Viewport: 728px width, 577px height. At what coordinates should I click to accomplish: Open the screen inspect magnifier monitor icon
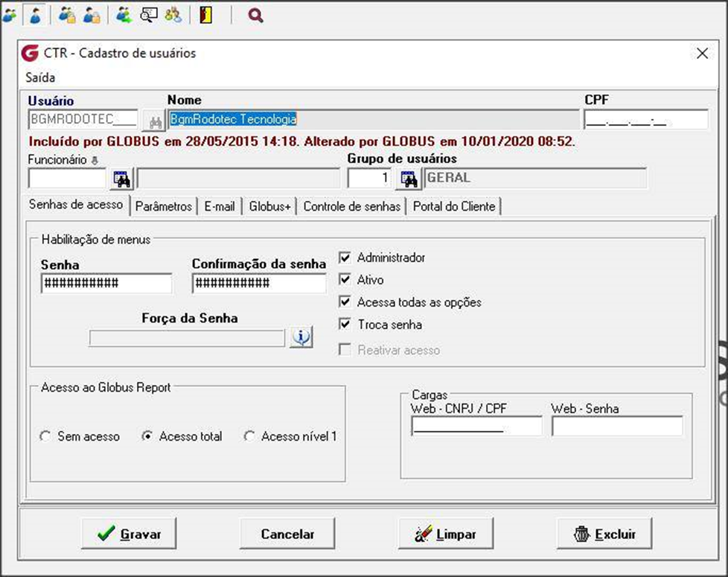[x=149, y=16]
